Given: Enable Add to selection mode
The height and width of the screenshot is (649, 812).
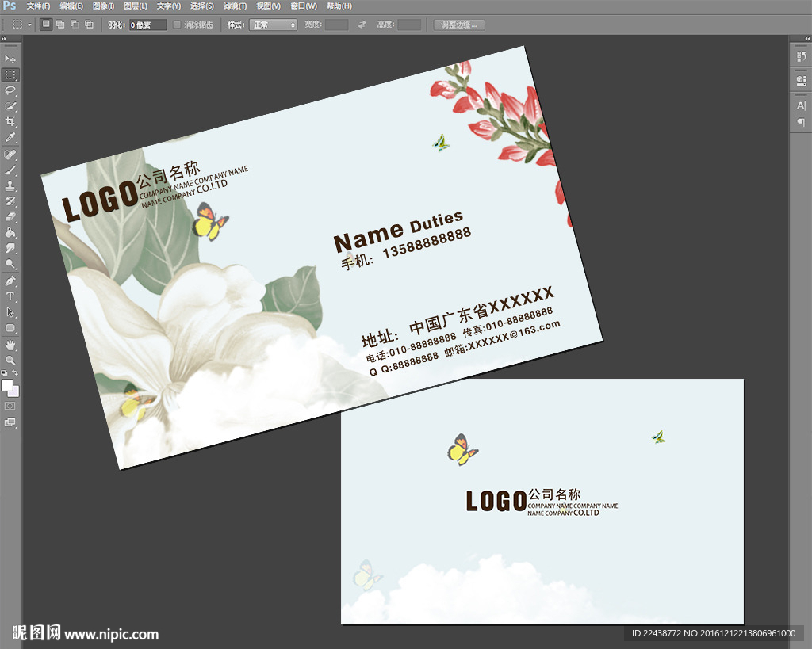Looking at the screenshot, I should point(60,25).
